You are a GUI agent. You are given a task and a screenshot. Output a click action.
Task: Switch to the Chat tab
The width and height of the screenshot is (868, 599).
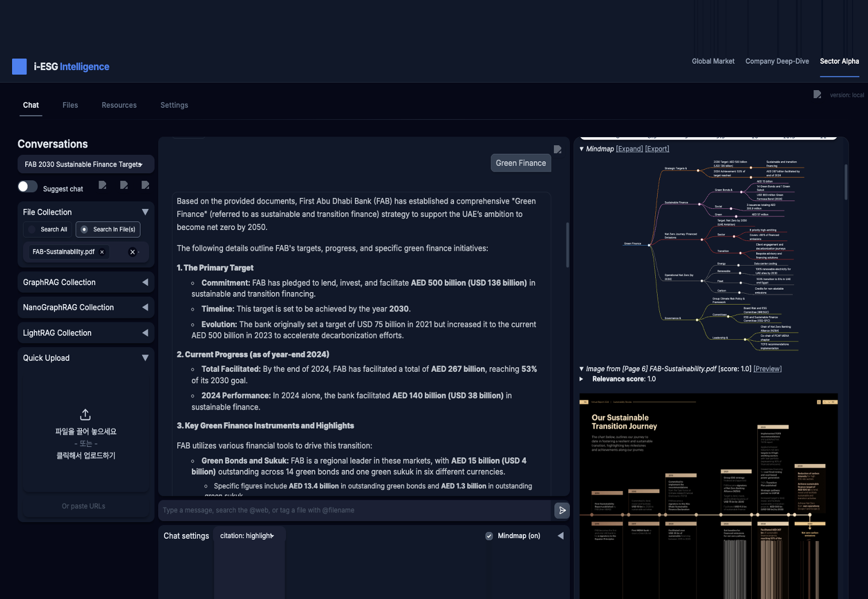(x=31, y=105)
